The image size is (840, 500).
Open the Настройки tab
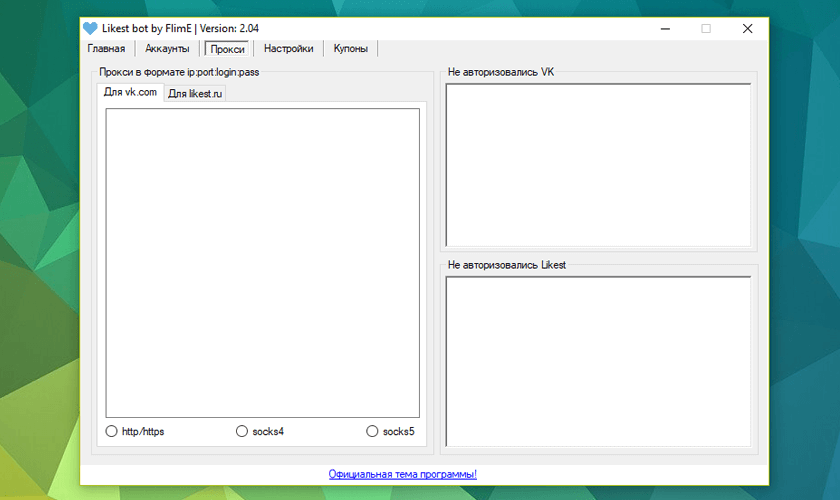pos(288,49)
